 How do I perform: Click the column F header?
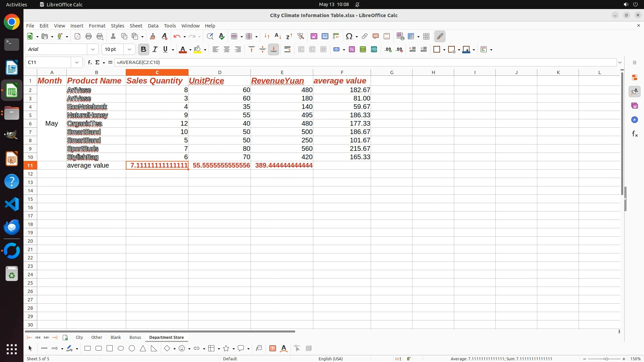click(341, 72)
